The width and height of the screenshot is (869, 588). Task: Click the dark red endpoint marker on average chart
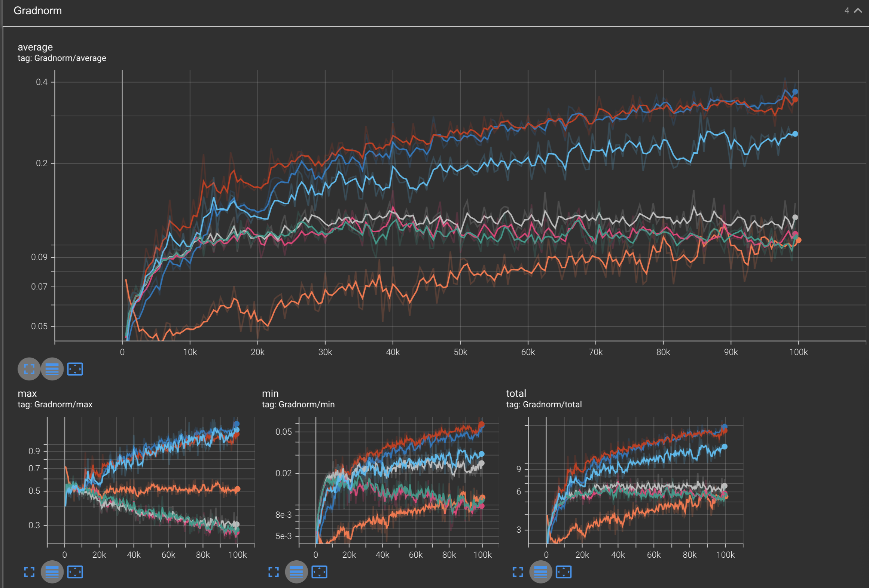click(795, 100)
